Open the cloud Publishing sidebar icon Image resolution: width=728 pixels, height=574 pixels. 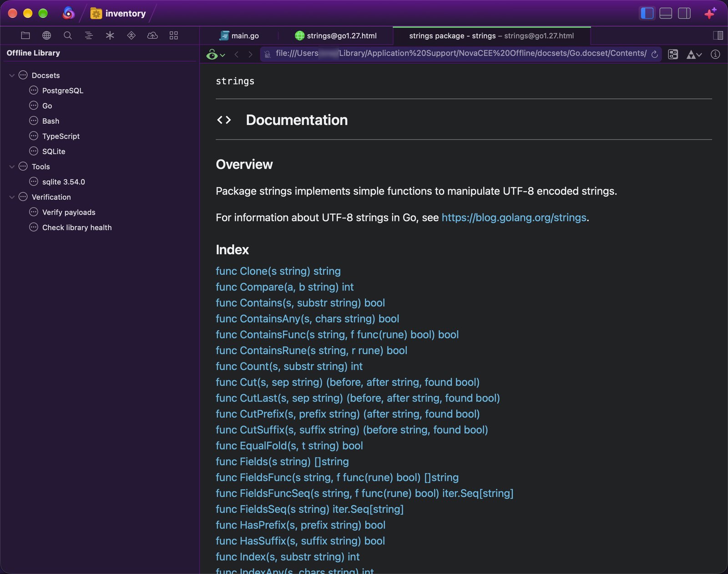tap(152, 35)
